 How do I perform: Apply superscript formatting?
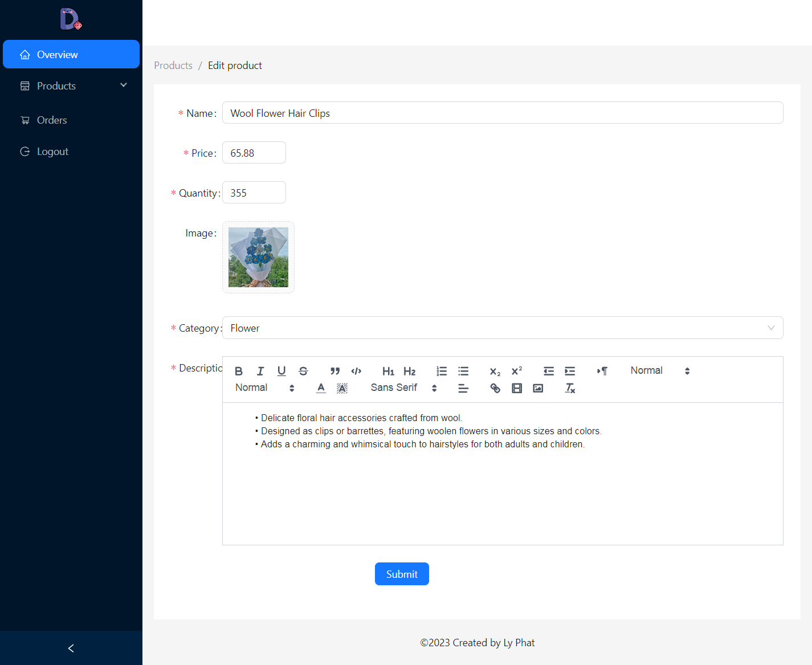[x=516, y=370]
